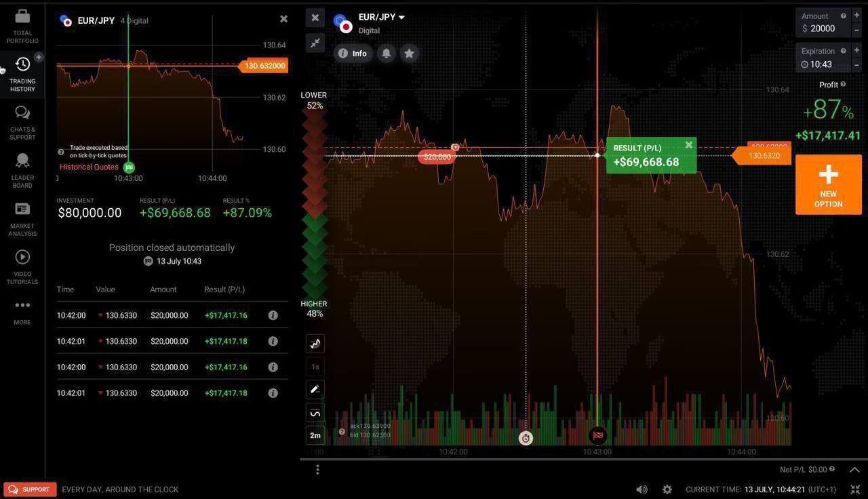Click the Expiration time field
The width and height of the screenshot is (868, 499).
(822, 64)
